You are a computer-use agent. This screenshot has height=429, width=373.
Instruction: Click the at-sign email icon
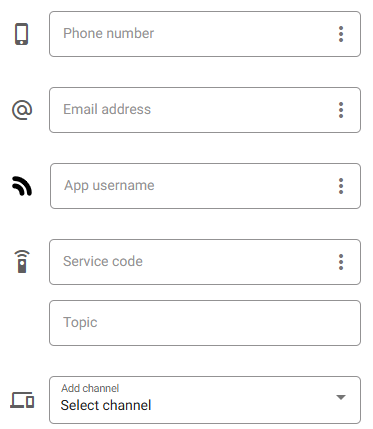(22, 110)
